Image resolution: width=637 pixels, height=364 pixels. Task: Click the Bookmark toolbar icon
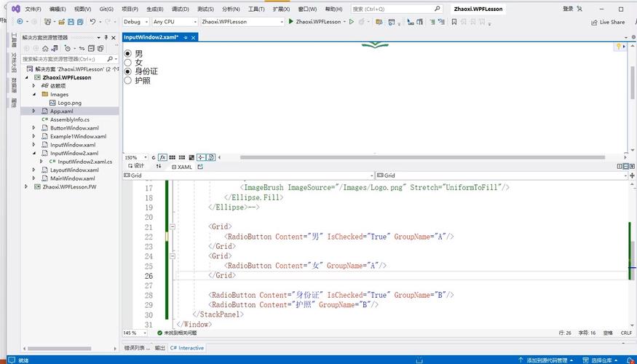click(x=454, y=22)
